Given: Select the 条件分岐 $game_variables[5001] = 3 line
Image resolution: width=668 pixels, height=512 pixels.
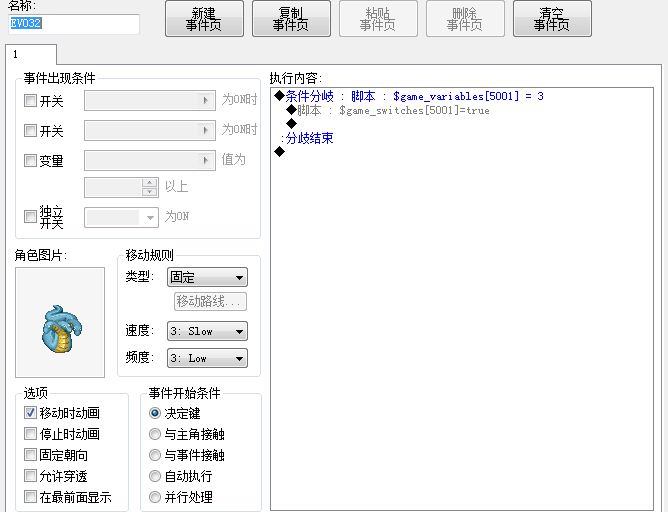Looking at the screenshot, I should click(409, 96).
